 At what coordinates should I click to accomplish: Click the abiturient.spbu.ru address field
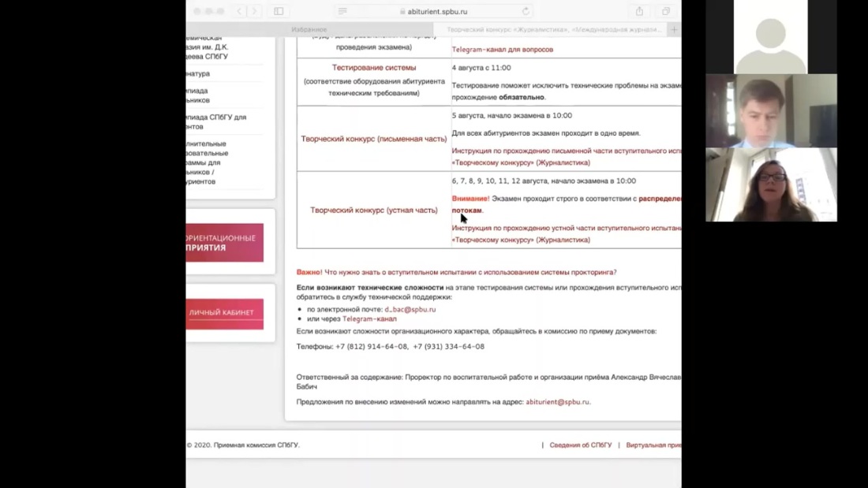pos(434,11)
